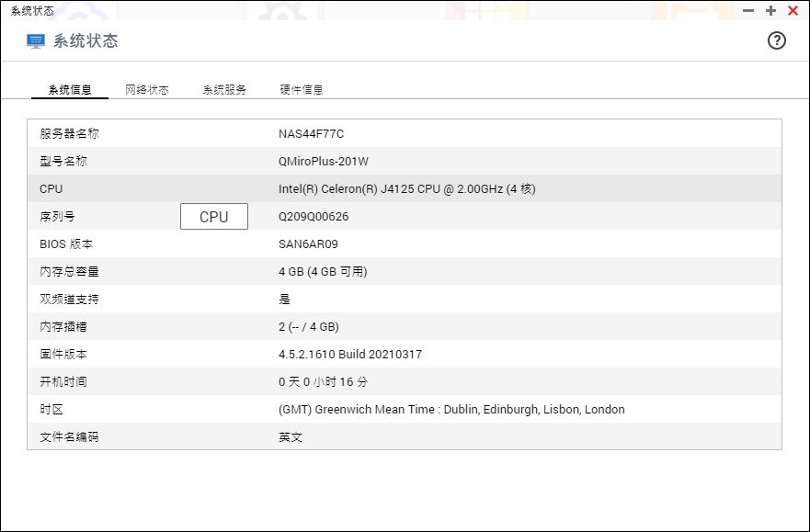Click memory slot value 2 (-- / 4 GB)
Image resolution: width=810 pixels, height=532 pixels.
coord(308,327)
